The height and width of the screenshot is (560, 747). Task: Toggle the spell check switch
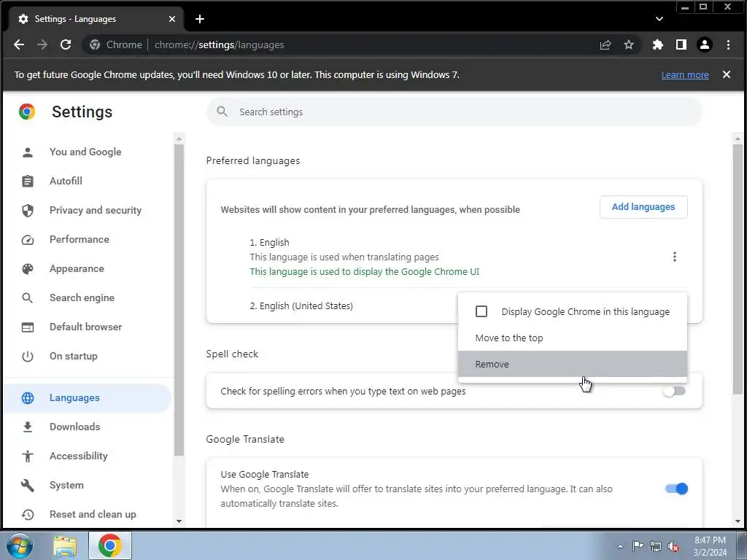(x=674, y=391)
